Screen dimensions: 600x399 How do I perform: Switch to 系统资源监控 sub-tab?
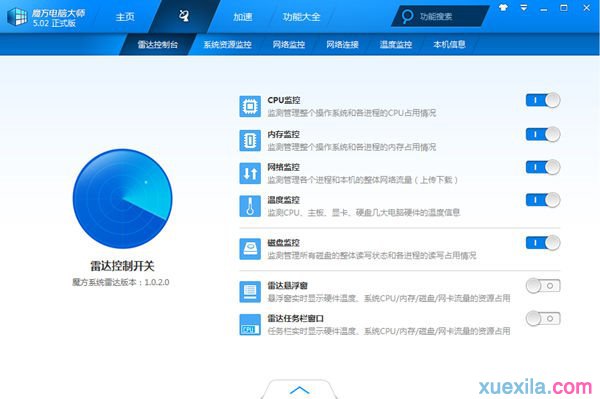coord(227,44)
